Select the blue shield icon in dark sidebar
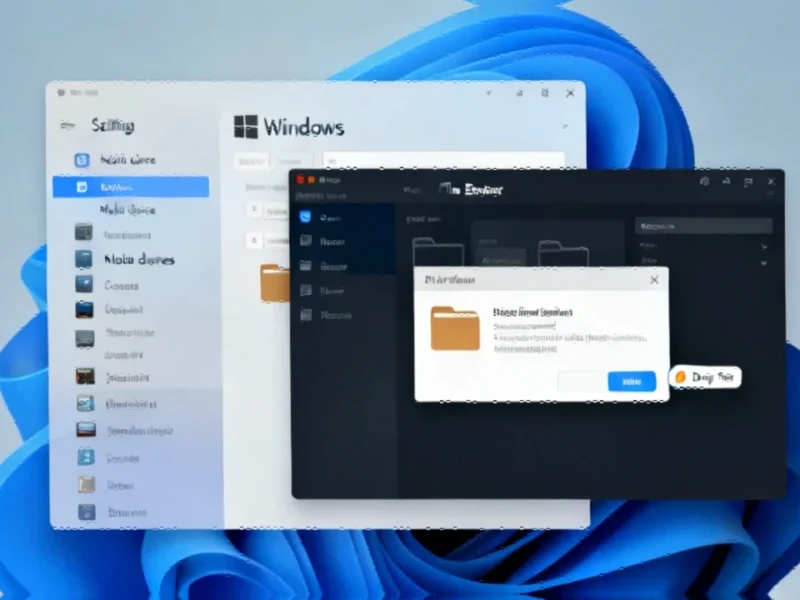The height and width of the screenshot is (600, 800). 306,216
